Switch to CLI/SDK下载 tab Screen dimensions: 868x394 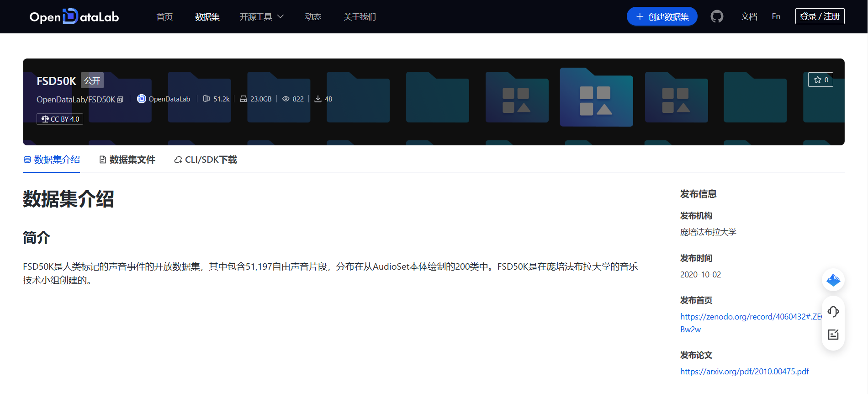point(206,160)
